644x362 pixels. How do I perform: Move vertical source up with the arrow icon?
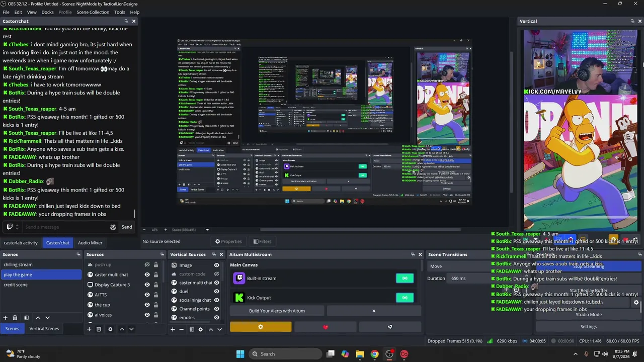click(211, 329)
